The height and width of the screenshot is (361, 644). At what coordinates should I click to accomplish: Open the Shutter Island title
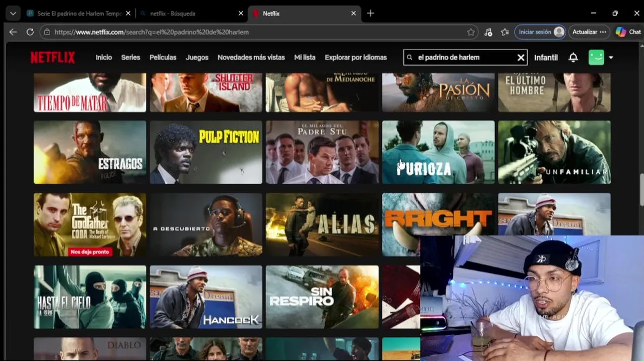pyautogui.click(x=206, y=92)
